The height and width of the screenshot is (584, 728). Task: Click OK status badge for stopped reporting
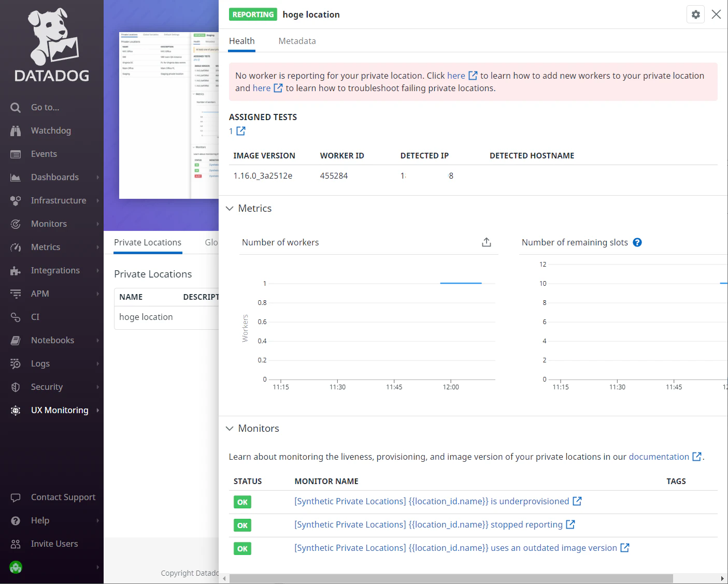[242, 525]
